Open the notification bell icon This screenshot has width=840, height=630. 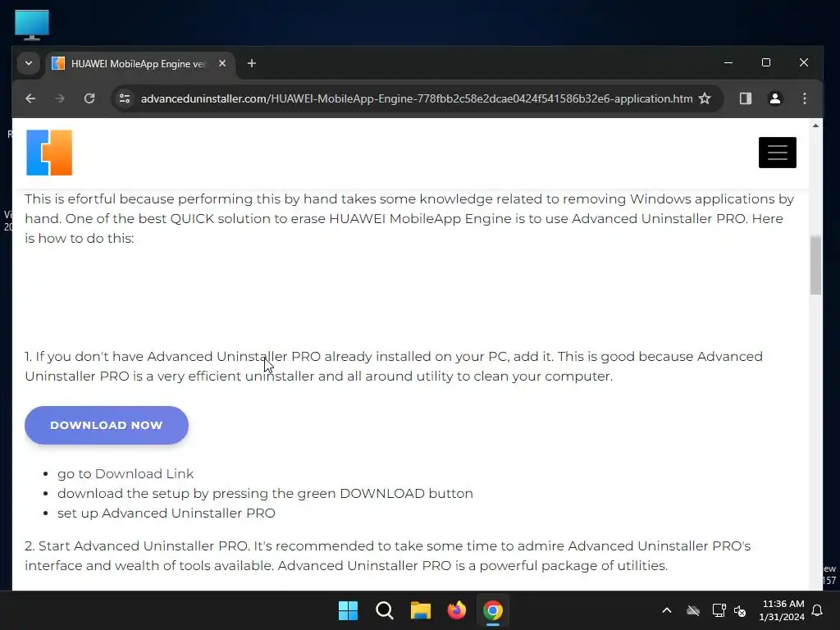coord(818,610)
